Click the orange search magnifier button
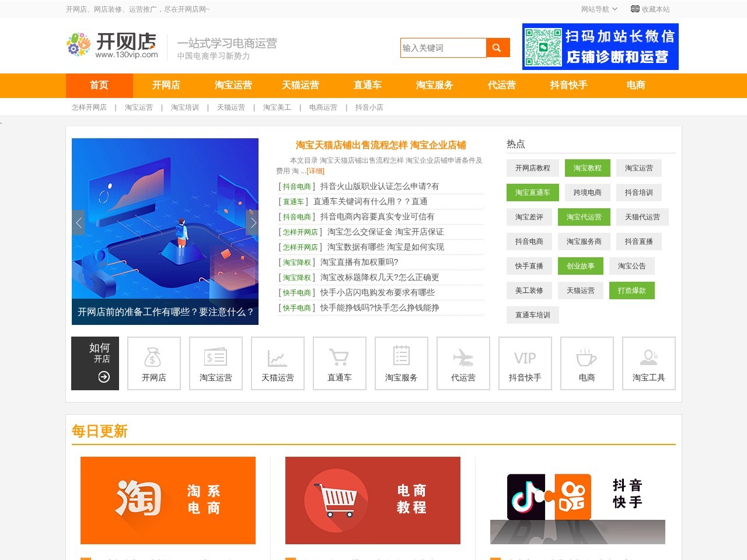 pyautogui.click(x=498, y=48)
